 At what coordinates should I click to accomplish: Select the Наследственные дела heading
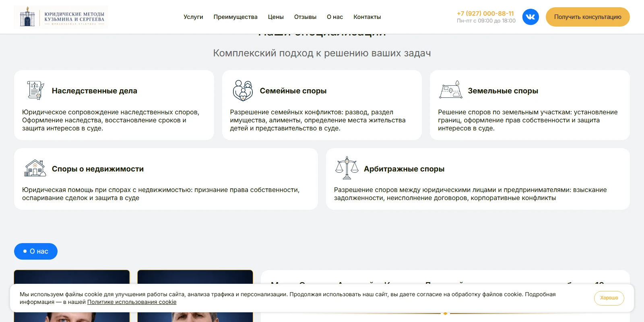click(x=95, y=91)
